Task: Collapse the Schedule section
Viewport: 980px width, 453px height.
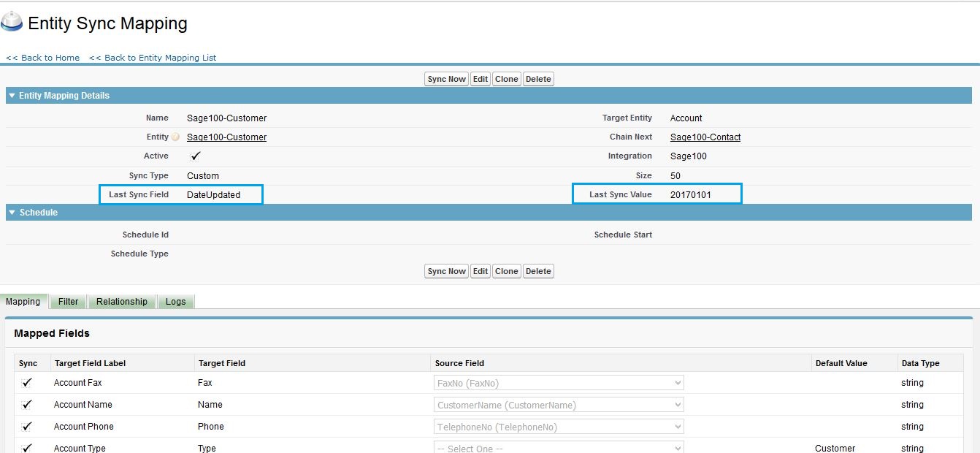Action: (x=12, y=213)
